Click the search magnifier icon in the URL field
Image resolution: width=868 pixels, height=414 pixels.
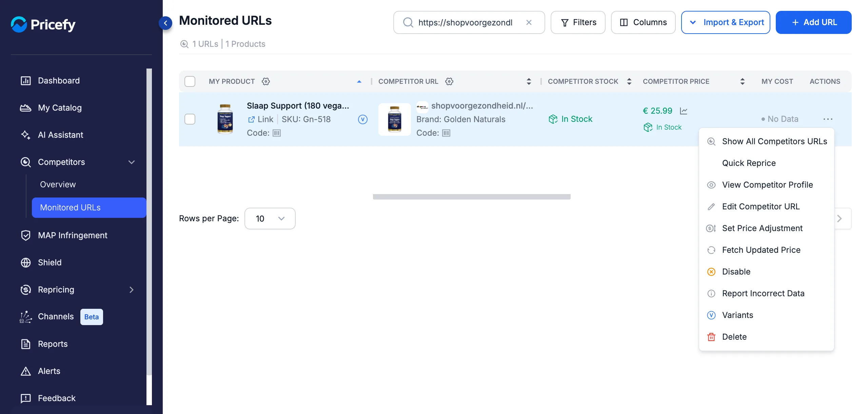(x=408, y=22)
